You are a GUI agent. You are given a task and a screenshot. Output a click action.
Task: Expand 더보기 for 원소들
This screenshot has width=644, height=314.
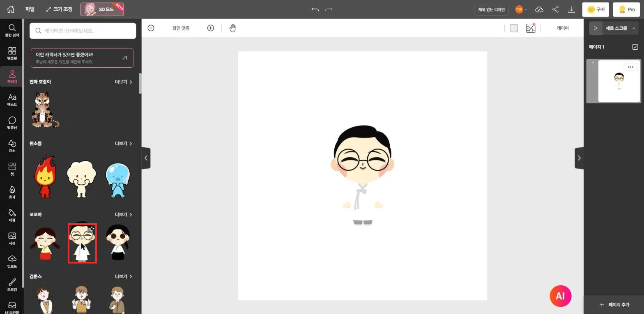coord(123,143)
